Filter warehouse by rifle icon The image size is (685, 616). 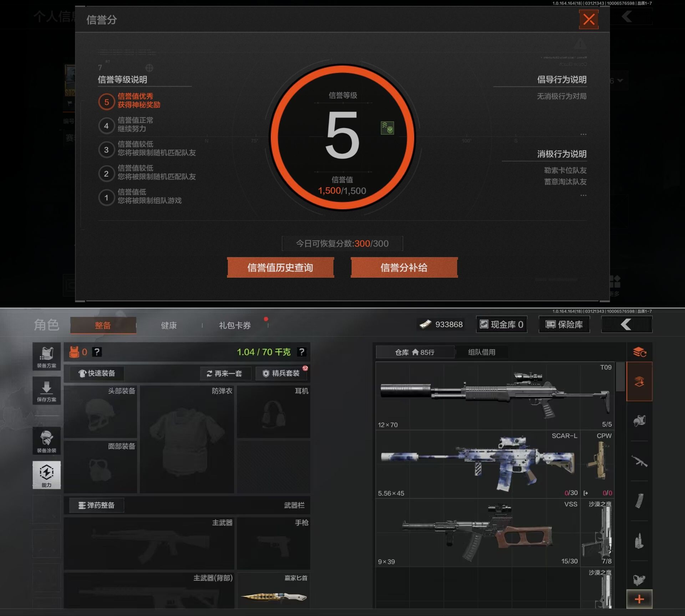point(639,461)
